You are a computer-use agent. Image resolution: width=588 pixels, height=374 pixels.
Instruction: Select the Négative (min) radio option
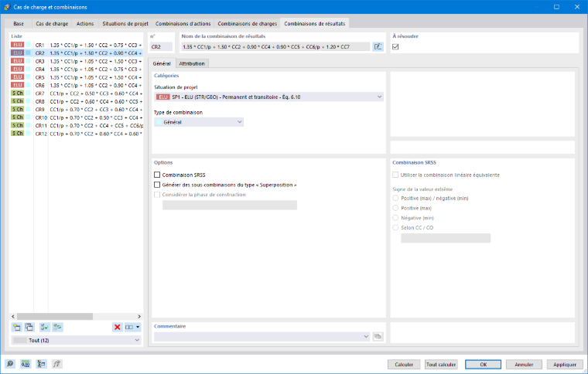coord(395,217)
